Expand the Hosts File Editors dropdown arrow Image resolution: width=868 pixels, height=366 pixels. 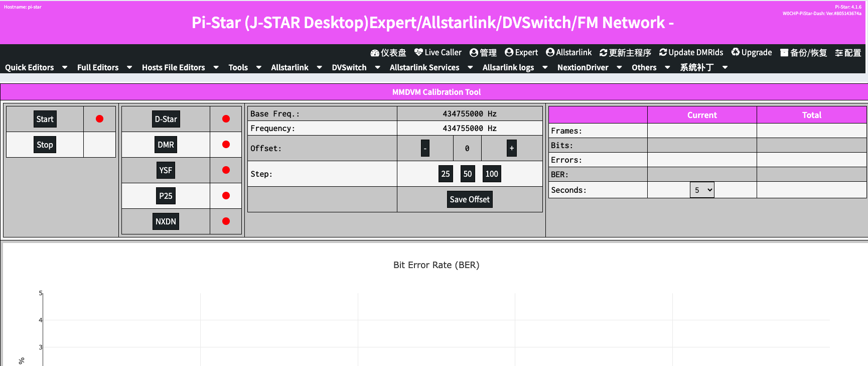pyautogui.click(x=216, y=67)
